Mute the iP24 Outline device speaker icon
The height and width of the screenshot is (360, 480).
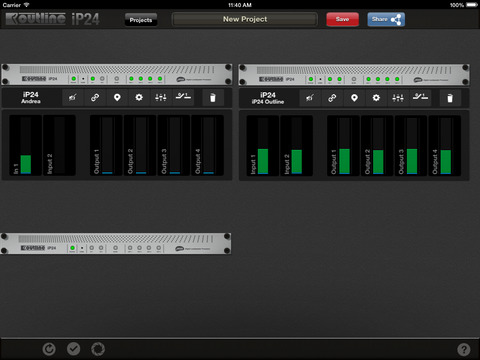[310, 98]
